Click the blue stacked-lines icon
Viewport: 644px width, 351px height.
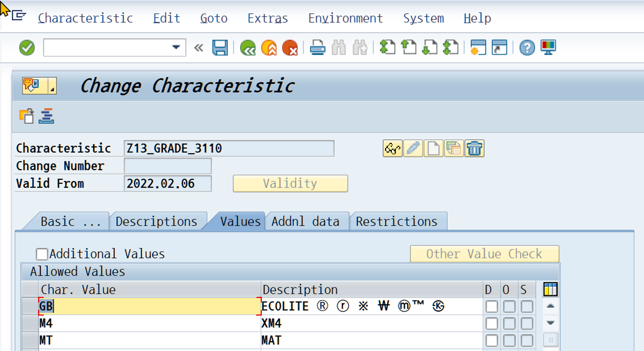pyautogui.click(x=46, y=116)
